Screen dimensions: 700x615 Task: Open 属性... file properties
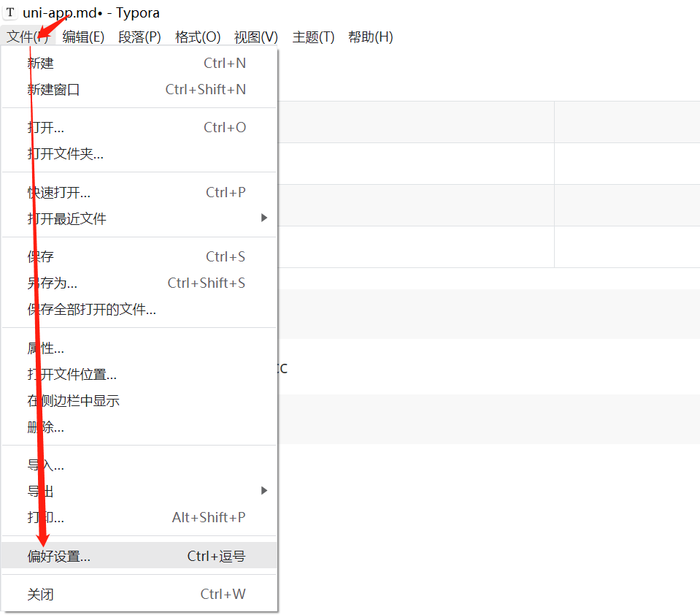click(139, 348)
